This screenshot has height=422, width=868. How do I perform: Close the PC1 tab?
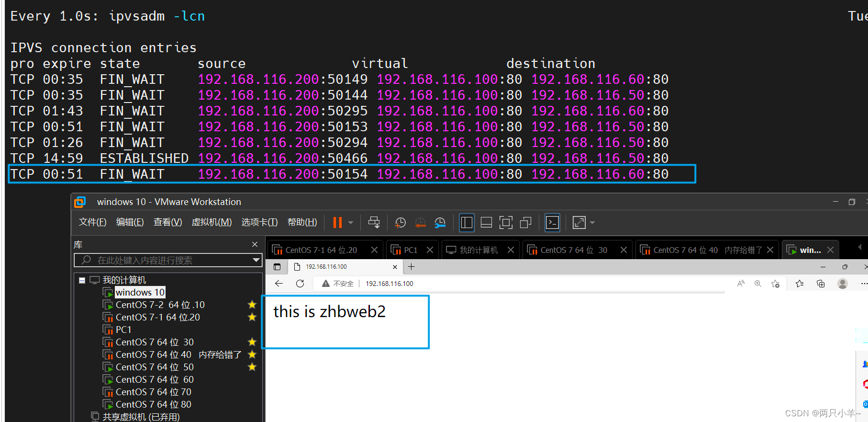[430, 250]
